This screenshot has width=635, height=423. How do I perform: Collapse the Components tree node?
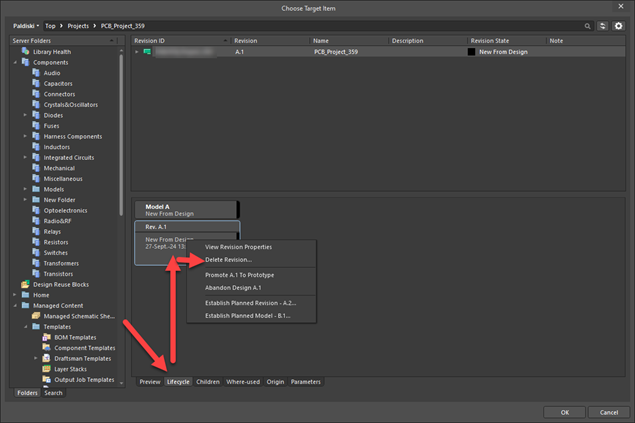pos(15,62)
